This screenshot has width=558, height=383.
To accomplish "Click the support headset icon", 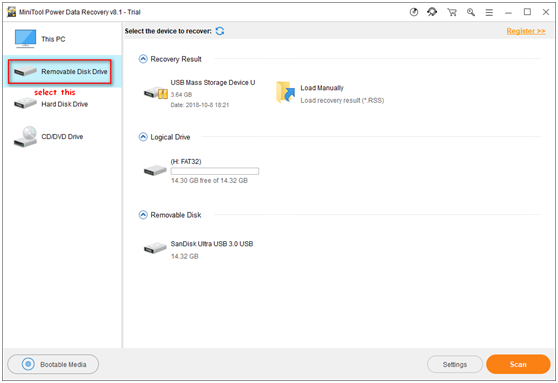I will coord(432,12).
